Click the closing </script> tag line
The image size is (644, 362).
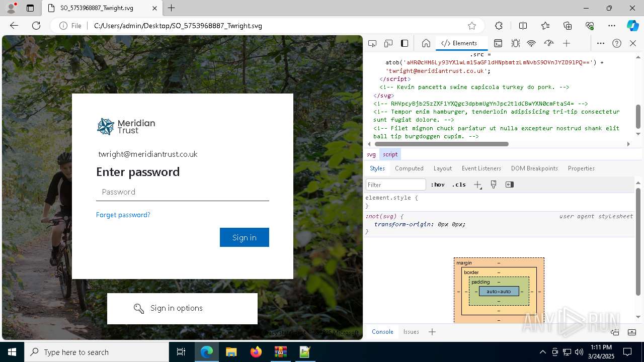point(395,79)
